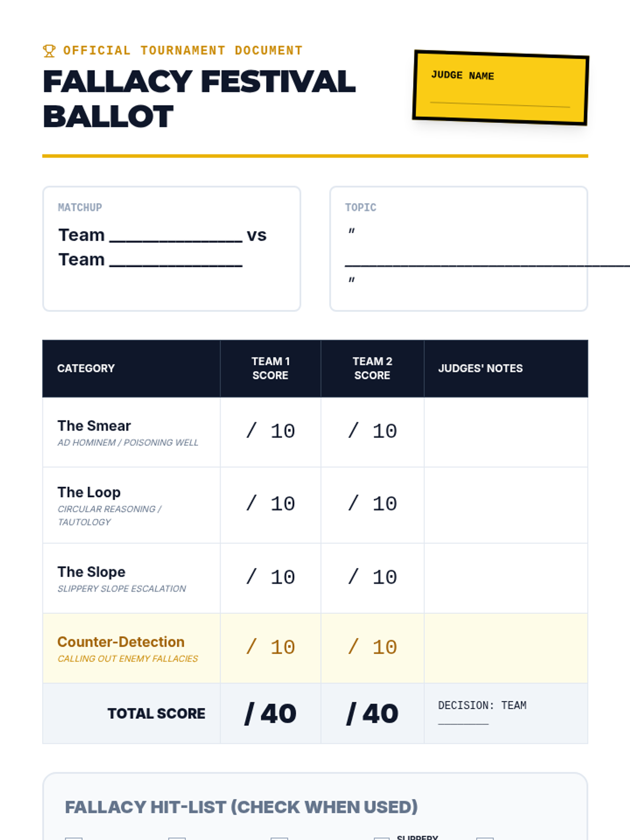Viewport: 630px width, 840px height.
Task: Select Team 2 score cell for The Smear
Action: click(372, 432)
